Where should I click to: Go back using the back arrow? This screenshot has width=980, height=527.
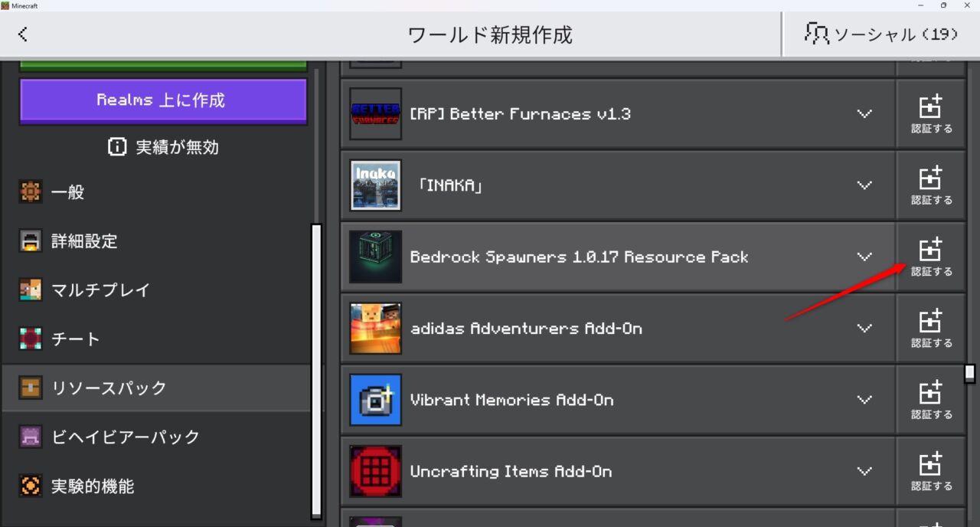point(23,34)
